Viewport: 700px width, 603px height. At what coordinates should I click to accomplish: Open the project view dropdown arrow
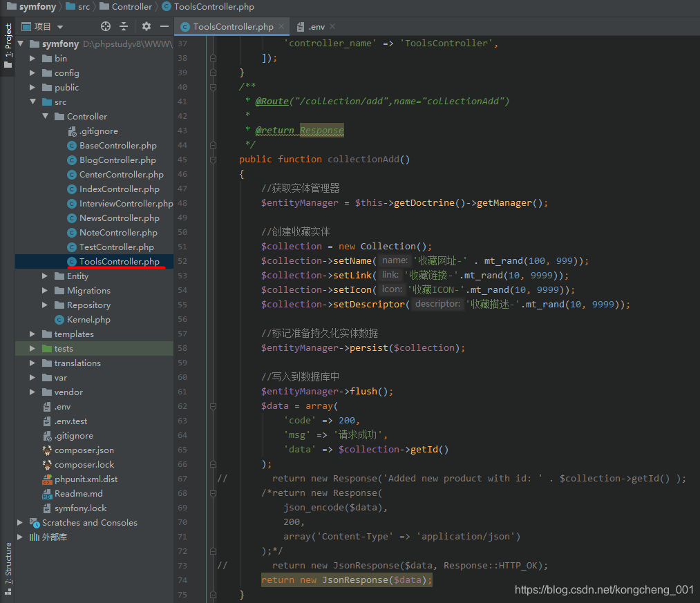[x=60, y=27]
